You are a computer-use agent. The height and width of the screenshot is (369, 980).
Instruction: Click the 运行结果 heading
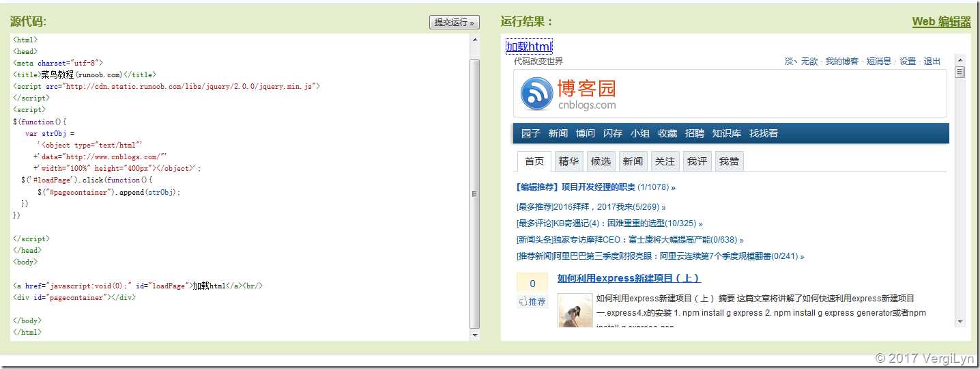click(x=526, y=22)
